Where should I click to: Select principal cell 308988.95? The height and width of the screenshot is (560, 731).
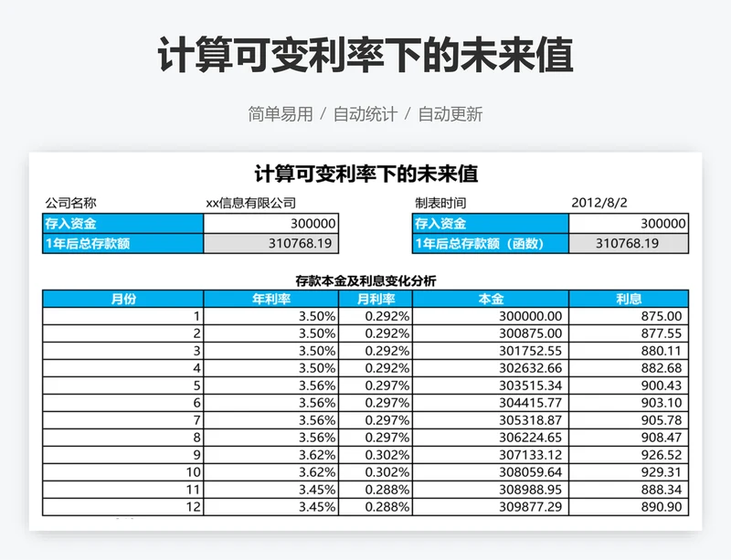tap(491, 490)
